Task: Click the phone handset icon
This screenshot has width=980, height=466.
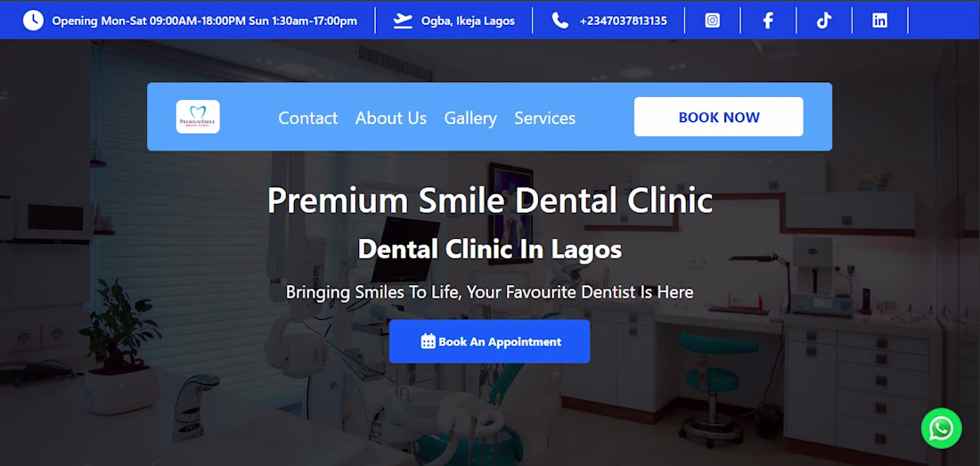Action: pyautogui.click(x=560, y=20)
